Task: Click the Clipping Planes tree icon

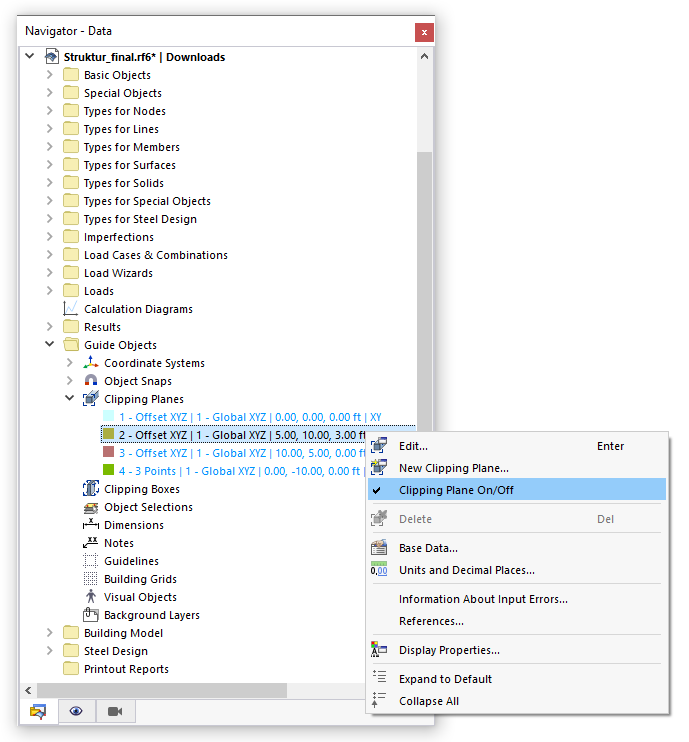Action: click(x=90, y=398)
